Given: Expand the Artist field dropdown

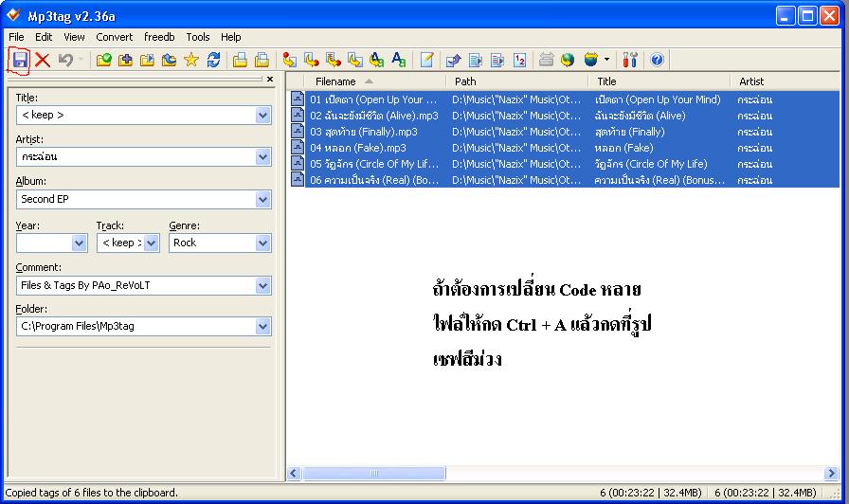Looking at the screenshot, I should tap(262, 157).
